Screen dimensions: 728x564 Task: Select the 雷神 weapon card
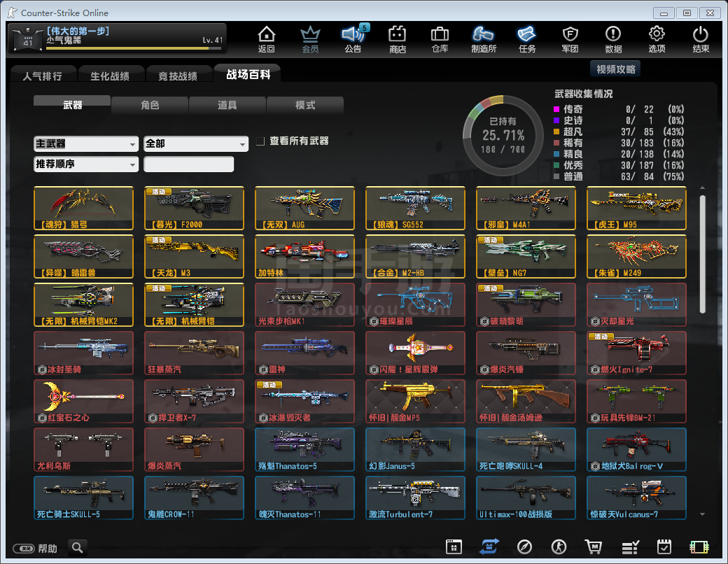[304, 353]
